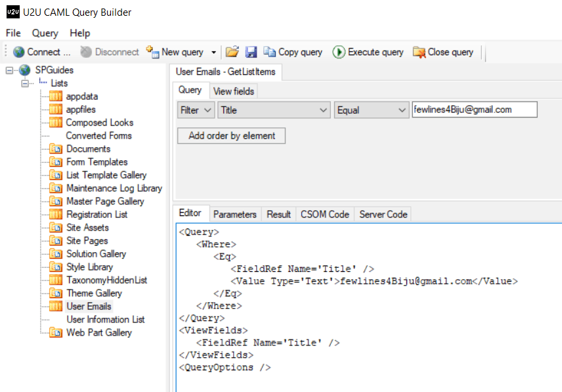The height and width of the screenshot is (392, 562).
Task: Open the Title field dropdown
Action: click(x=274, y=110)
